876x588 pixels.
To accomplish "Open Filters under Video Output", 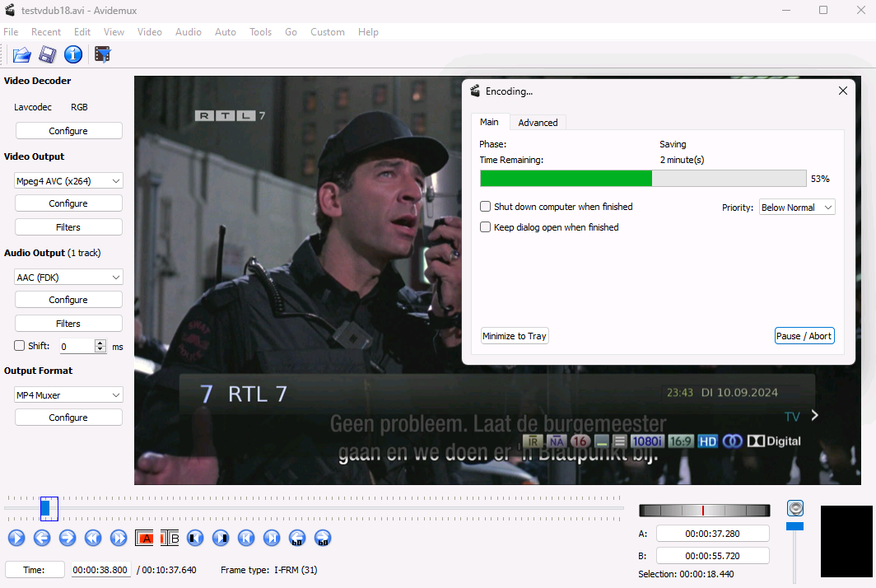I will point(68,227).
